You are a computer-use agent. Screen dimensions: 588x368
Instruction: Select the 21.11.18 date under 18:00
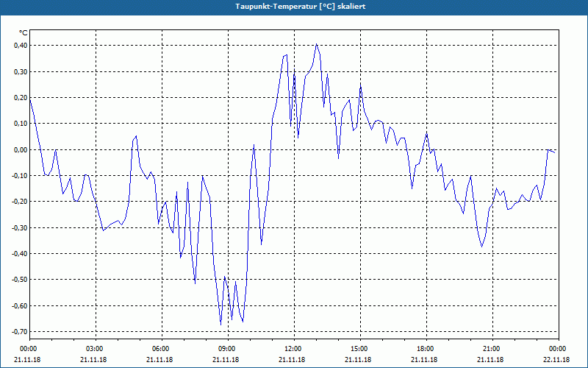(x=424, y=359)
